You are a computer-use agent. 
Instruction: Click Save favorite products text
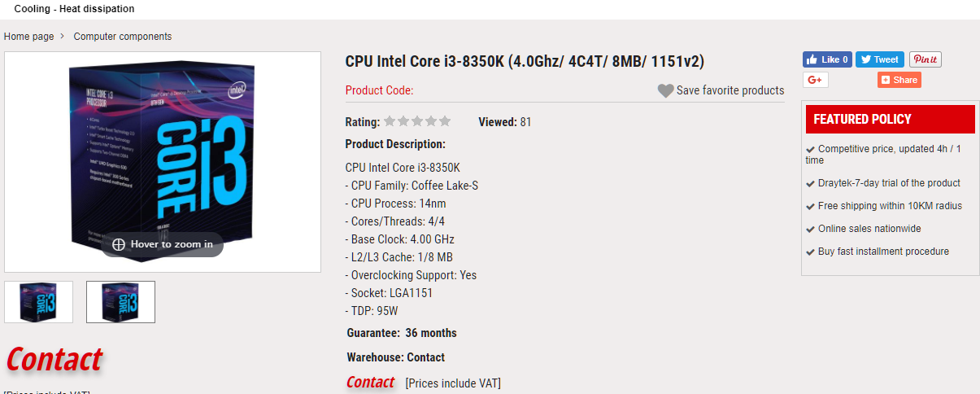[x=730, y=90]
